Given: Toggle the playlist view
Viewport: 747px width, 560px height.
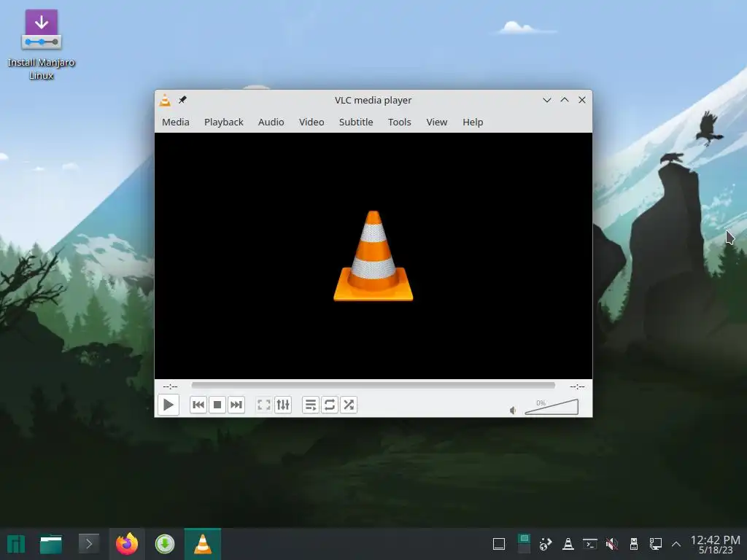Looking at the screenshot, I should [311, 405].
